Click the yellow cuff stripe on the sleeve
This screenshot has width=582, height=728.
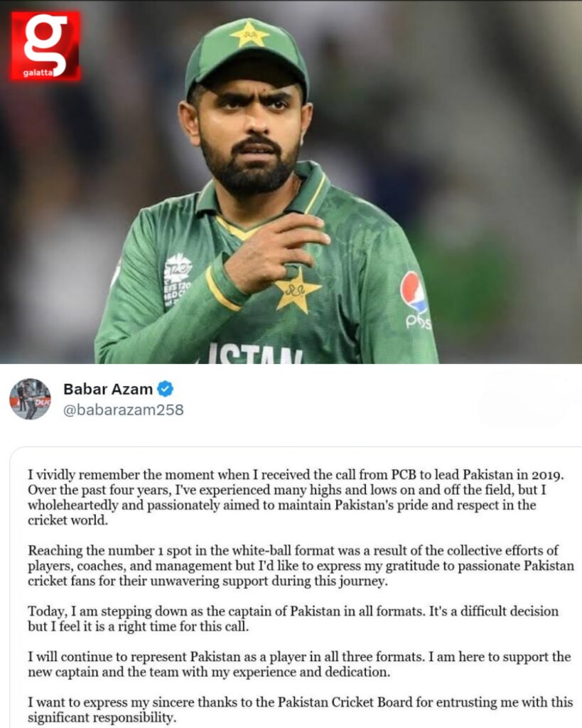(x=222, y=290)
